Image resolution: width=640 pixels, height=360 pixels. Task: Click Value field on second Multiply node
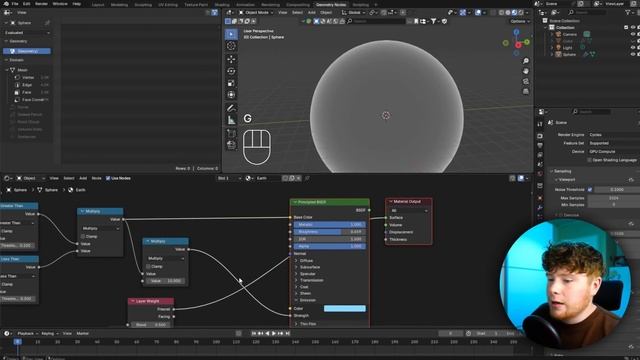click(x=166, y=281)
